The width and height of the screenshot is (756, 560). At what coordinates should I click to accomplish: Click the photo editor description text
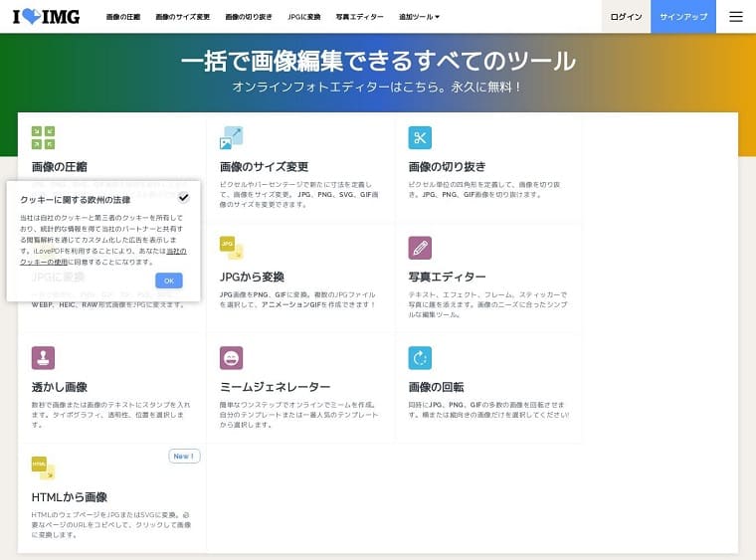click(x=488, y=304)
